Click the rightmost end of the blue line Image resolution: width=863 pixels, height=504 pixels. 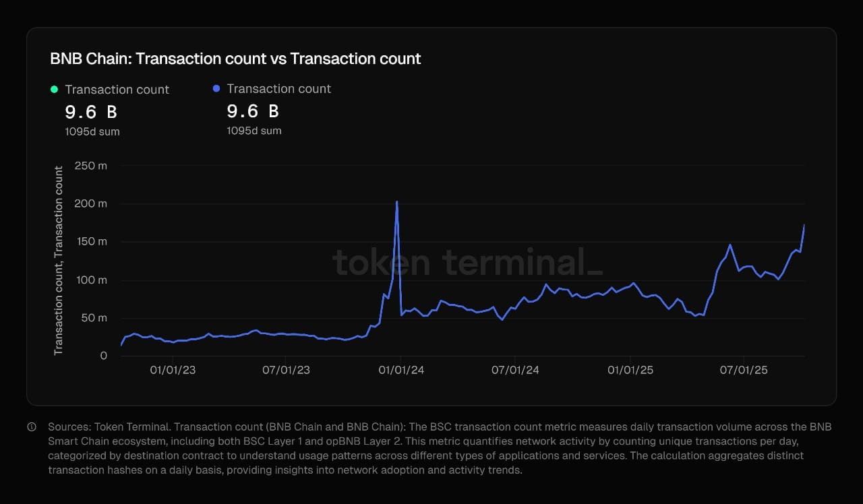[804, 225]
